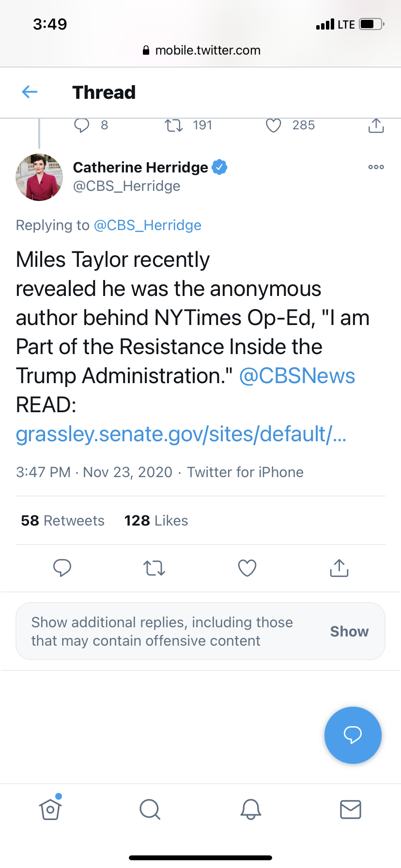Open the @CBSNews mention
401x868 pixels.
(297, 376)
